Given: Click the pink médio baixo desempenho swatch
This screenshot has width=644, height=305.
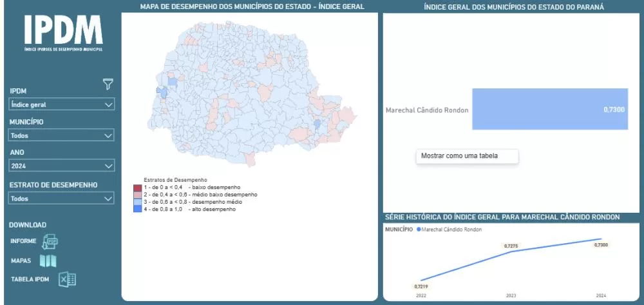Looking at the screenshot, I should (137, 195).
